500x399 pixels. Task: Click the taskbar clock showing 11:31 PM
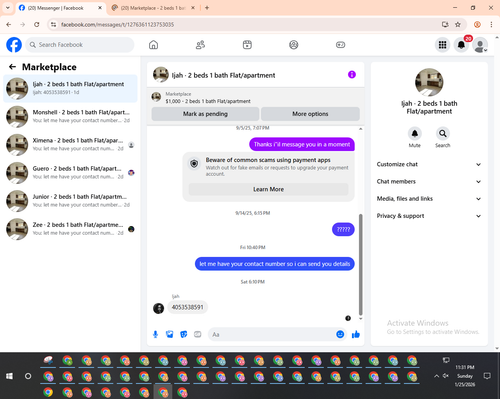tap(465, 376)
